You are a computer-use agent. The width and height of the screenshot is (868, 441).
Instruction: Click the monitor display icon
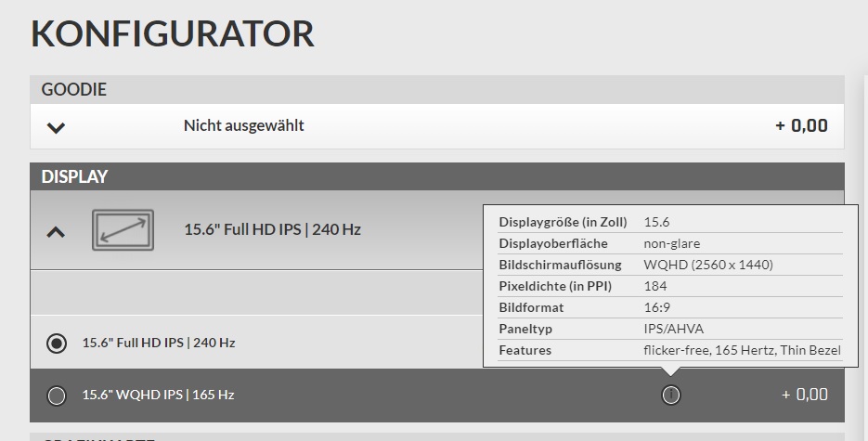(122, 229)
